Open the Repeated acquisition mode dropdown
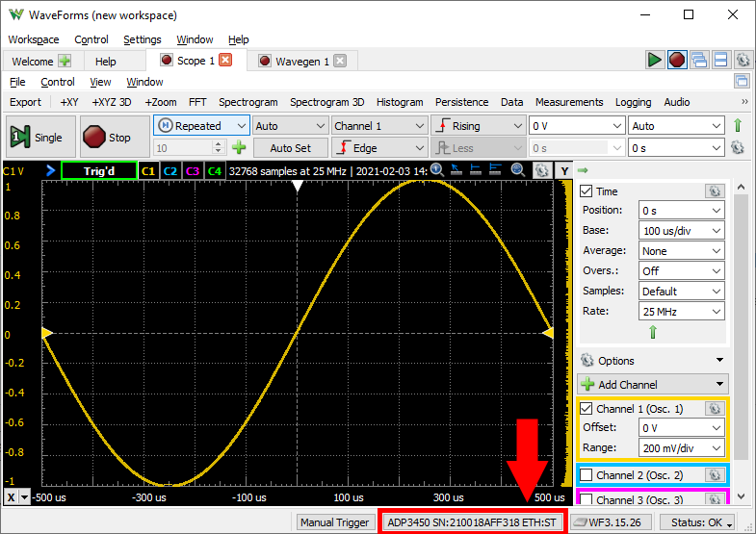Image resolution: width=756 pixels, height=534 pixels. coord(201,126)
